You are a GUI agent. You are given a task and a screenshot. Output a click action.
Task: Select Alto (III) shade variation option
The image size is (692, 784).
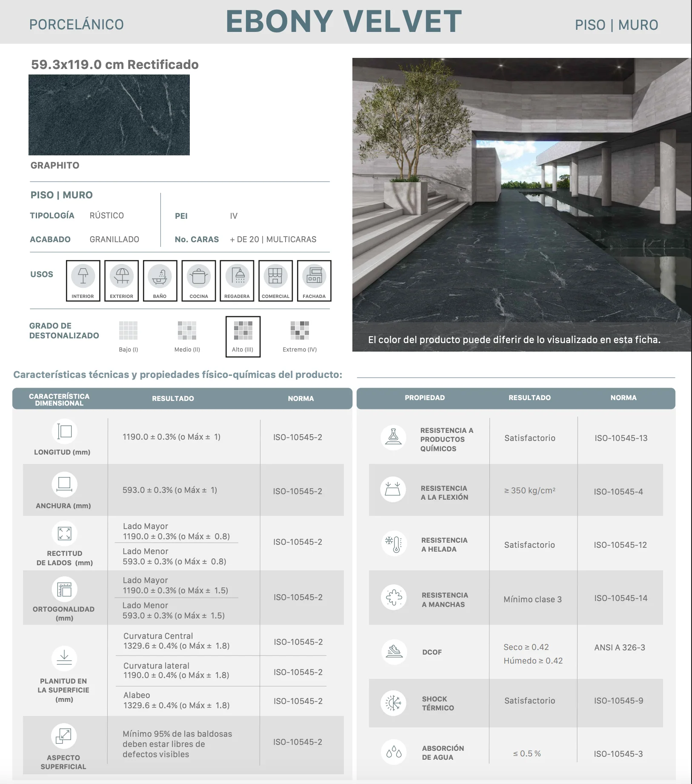pyautogui.click(x=243, y=337)
